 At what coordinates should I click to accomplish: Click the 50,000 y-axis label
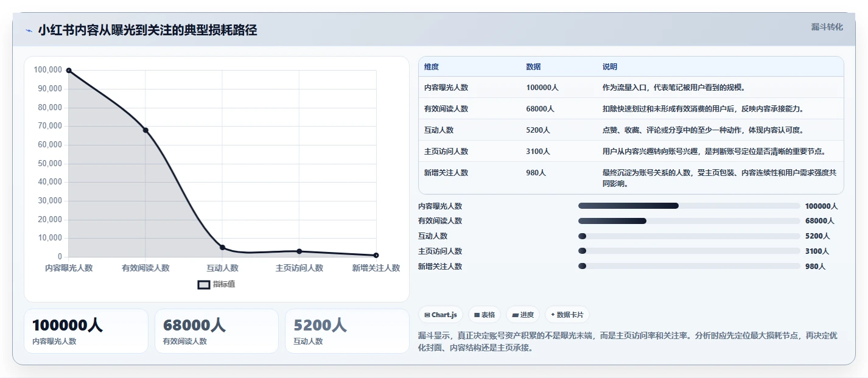(50, 163)
